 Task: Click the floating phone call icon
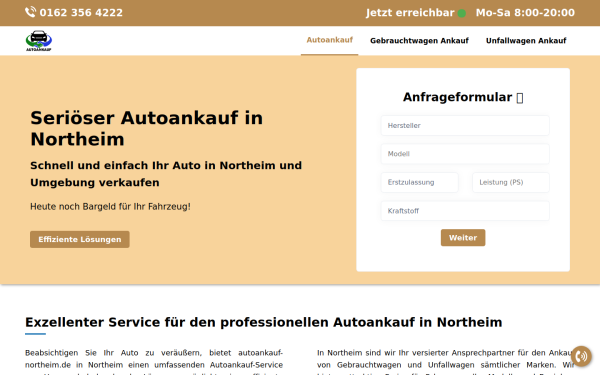coord(581,356)
